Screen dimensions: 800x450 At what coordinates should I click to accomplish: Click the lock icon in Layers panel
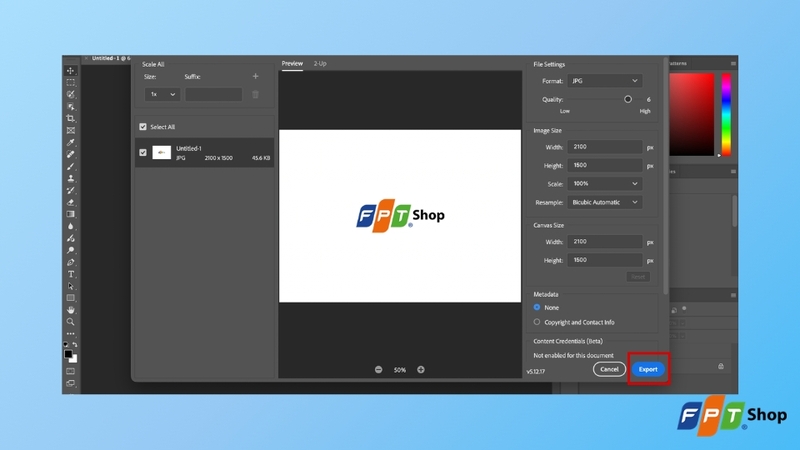click(x=721, y=366)
